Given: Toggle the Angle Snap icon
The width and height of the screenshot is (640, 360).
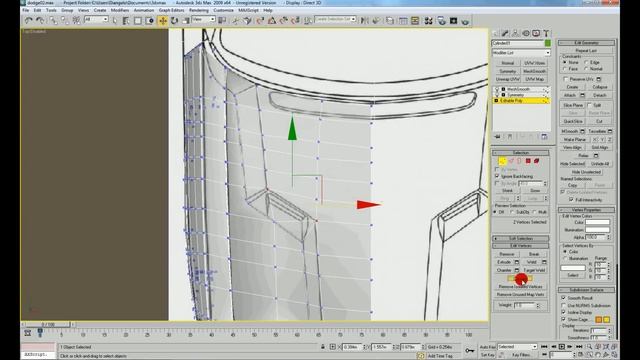Looking at the screenshot, I should (272, 20).
